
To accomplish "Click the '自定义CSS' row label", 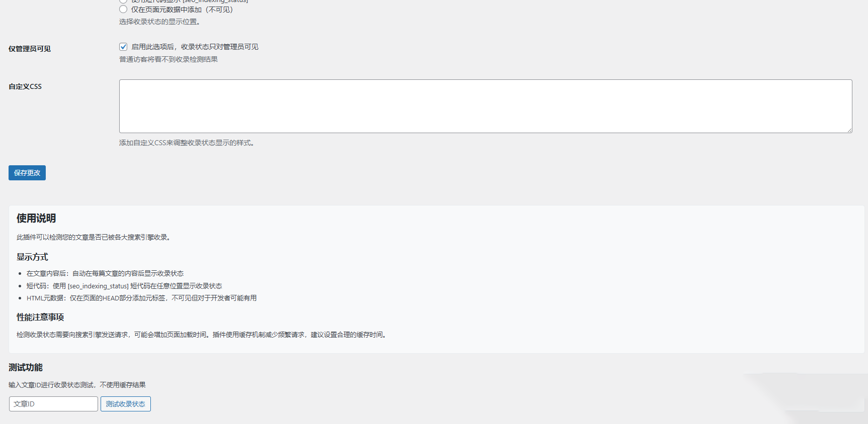I will point(25,86).
